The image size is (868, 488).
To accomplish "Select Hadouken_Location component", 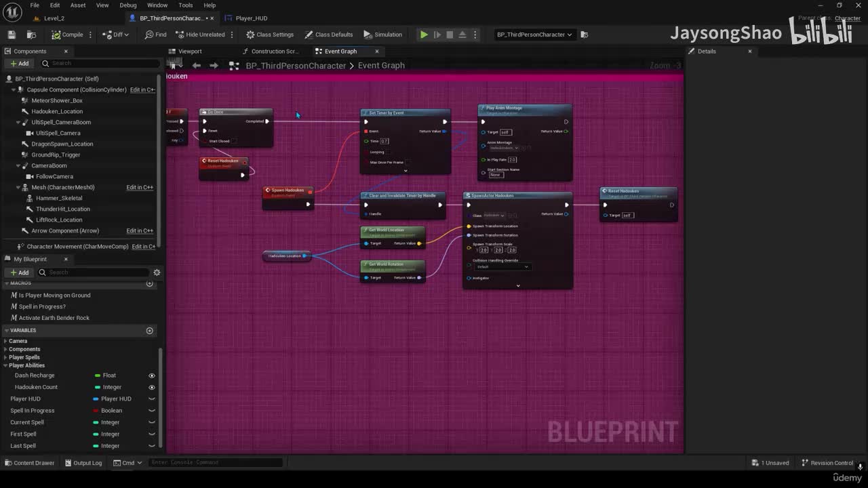I will (x=57, y=111).
